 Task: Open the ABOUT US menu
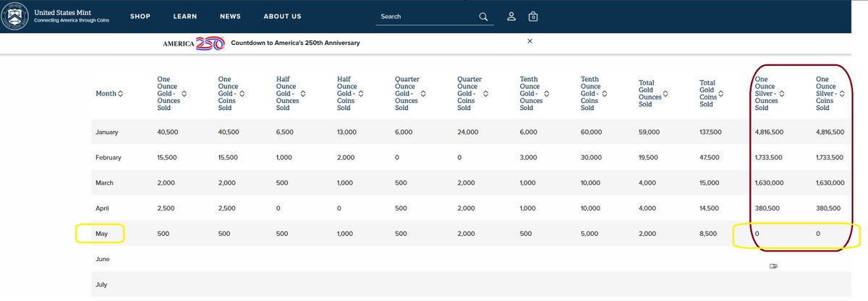click(283, 17)
